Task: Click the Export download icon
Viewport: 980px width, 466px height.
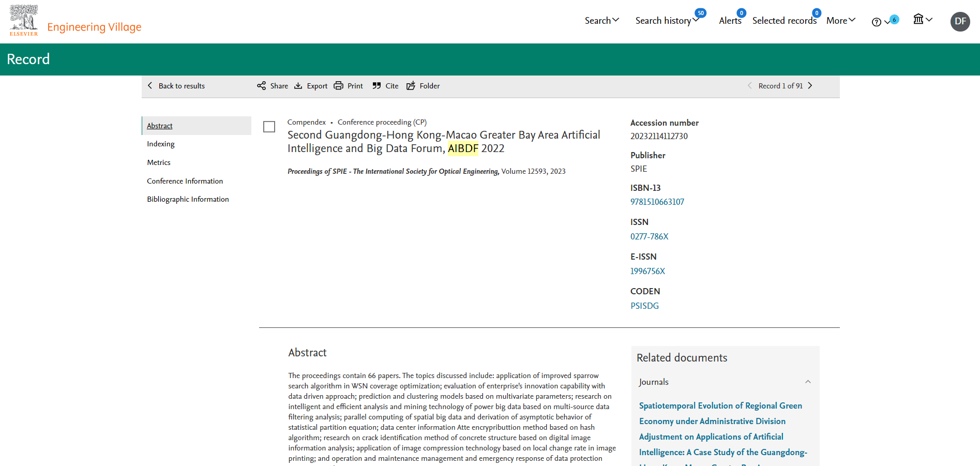Action: click(x=298, y=86)
